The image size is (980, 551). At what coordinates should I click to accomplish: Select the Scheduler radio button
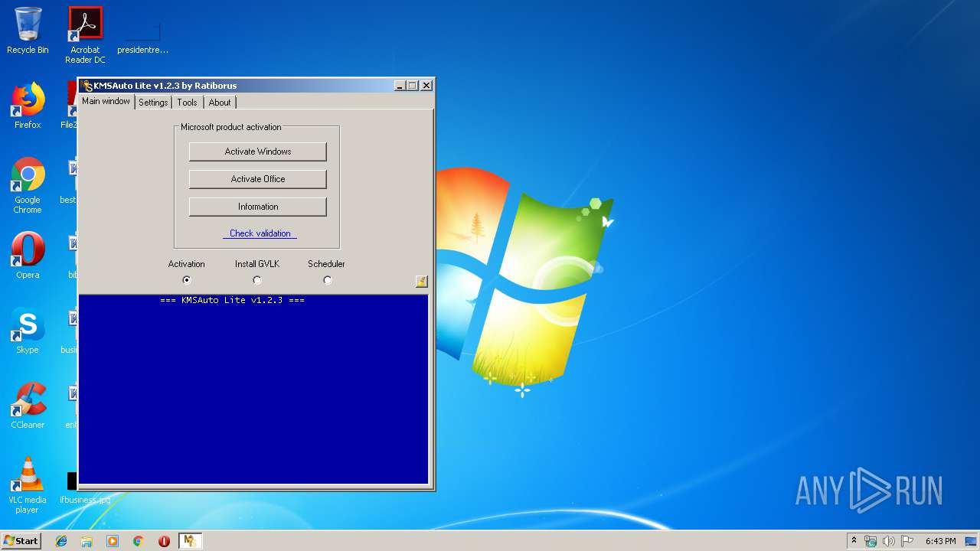(328, 280)
